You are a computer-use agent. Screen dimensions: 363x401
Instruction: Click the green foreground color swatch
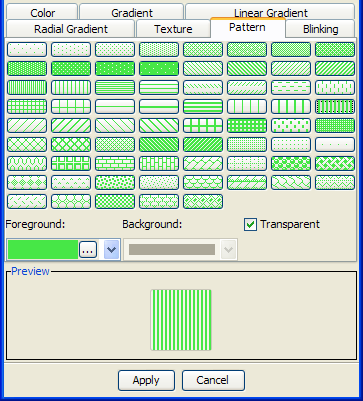[43, 249]
